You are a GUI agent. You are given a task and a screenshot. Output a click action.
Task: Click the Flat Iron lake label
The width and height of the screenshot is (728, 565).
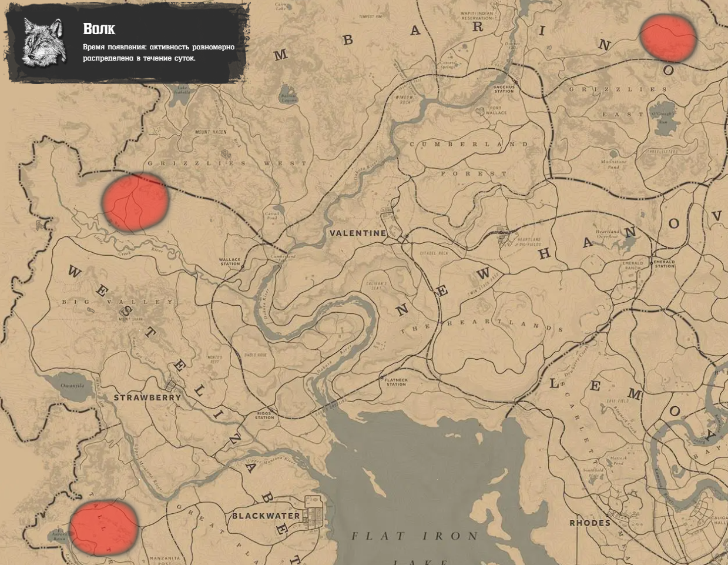[415, 536]
